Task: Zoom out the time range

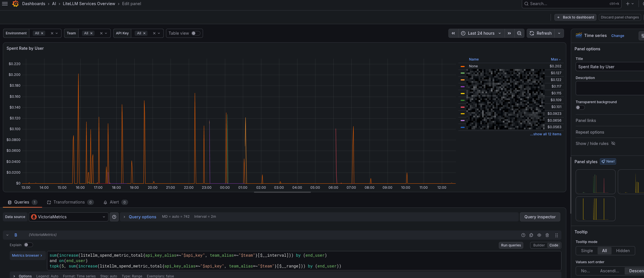Action: coord(519,33)
